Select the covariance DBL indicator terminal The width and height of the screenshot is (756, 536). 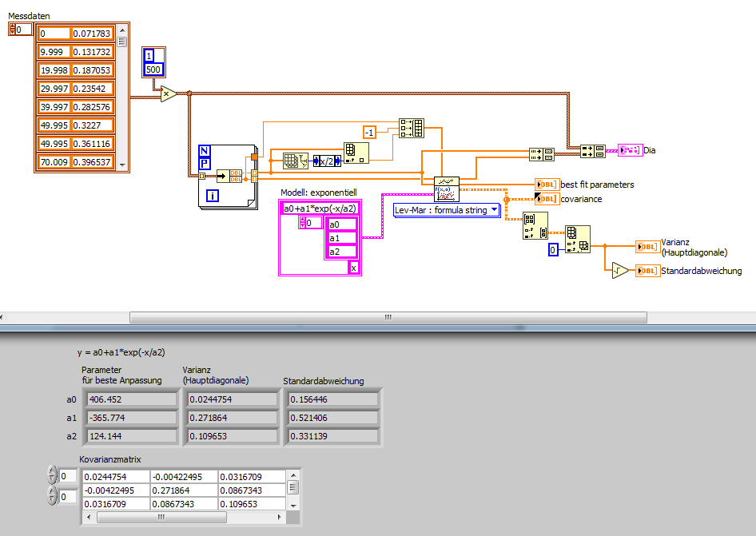547,199
